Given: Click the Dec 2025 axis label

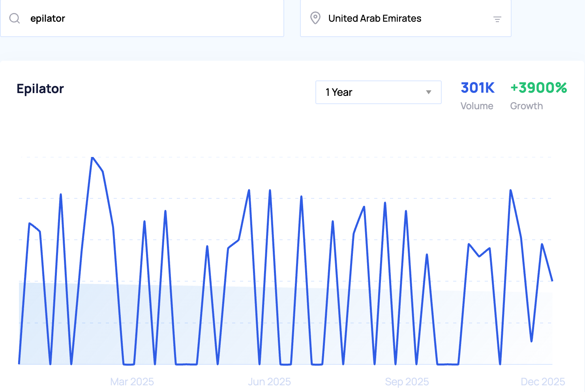Looking at the screenshot, I should [543, 382].
